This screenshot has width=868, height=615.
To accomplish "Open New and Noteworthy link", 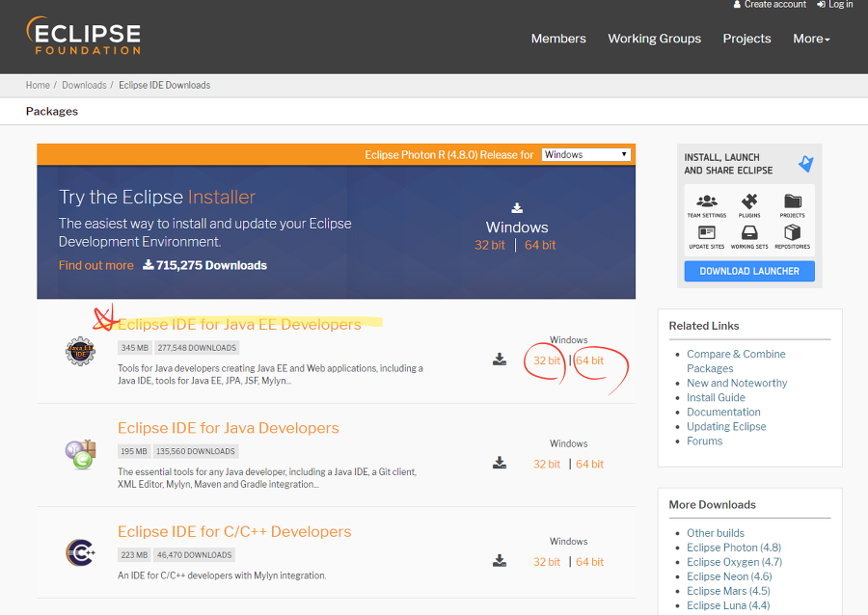I will (x=737, y=383).
